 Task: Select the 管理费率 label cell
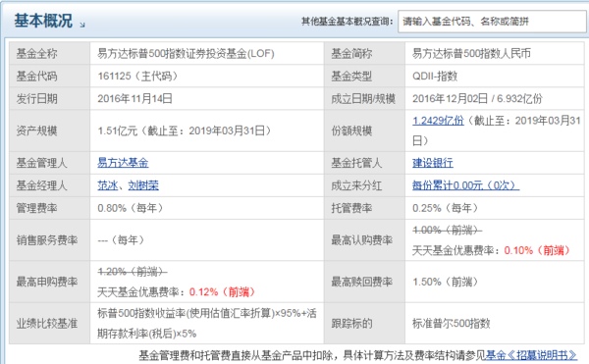click(50, 208)
